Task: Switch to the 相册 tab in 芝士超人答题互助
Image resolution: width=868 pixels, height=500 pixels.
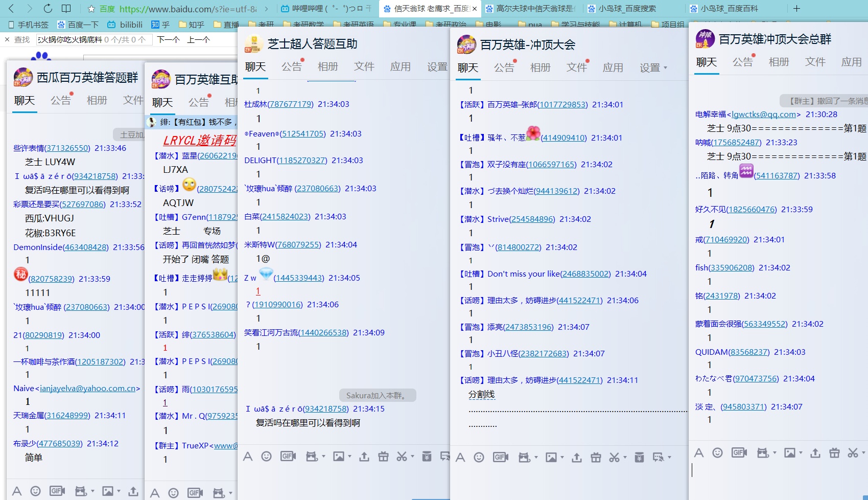Action: [x=327, y=66]
